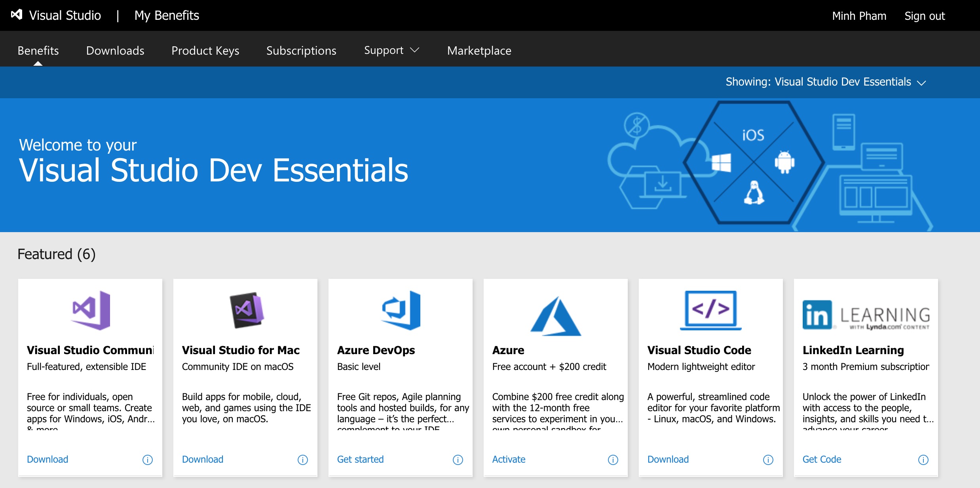This screenshot has height=488, width=980.
Task: Expand the Support dropdown menu
Action: click(391, 50)
